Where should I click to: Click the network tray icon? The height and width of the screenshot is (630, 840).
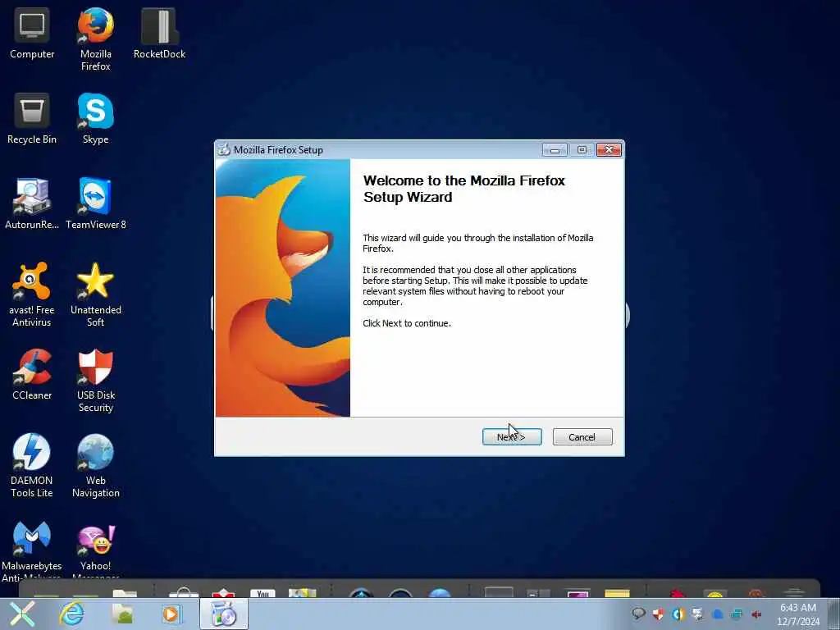point(737,614)
